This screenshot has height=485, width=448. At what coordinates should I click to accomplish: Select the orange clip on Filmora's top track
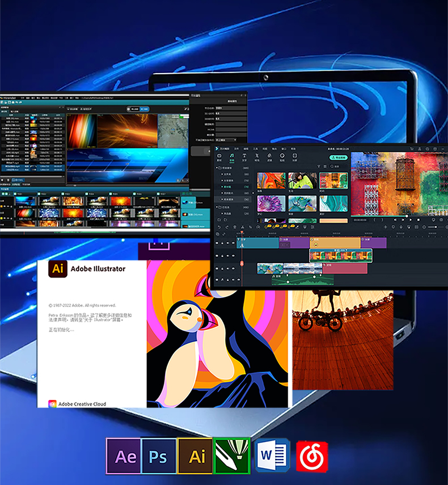coord(335,243)
